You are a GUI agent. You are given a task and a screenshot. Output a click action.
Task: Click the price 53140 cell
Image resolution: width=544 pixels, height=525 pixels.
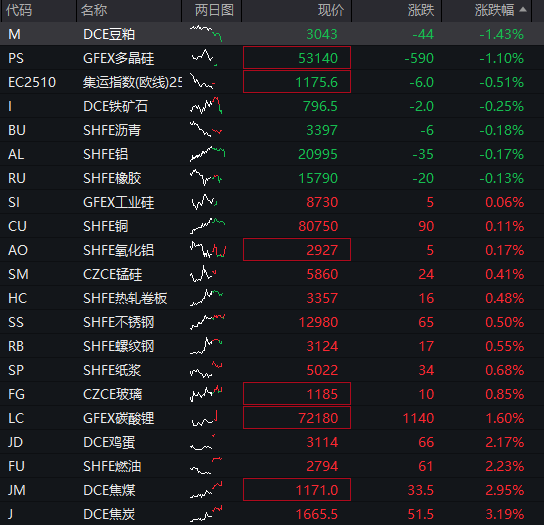click(297, 58)
